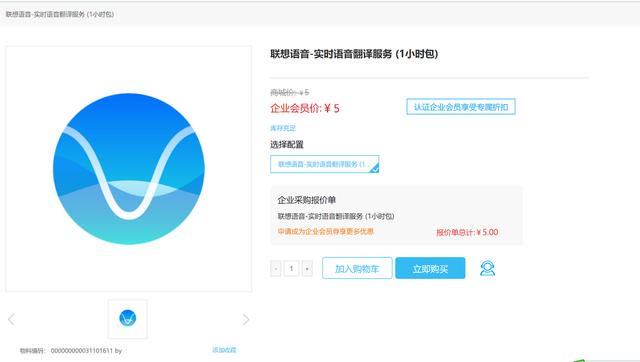The width and height of the screenshot is (640, 362).
Task: Show next product thumbnail with right arrow
Action: point(245,319)
